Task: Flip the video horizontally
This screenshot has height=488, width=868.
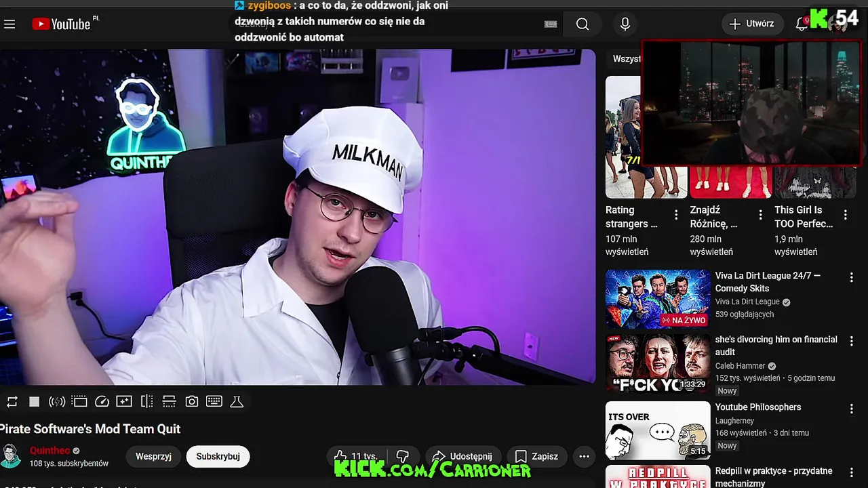Action: coord(146,402)
